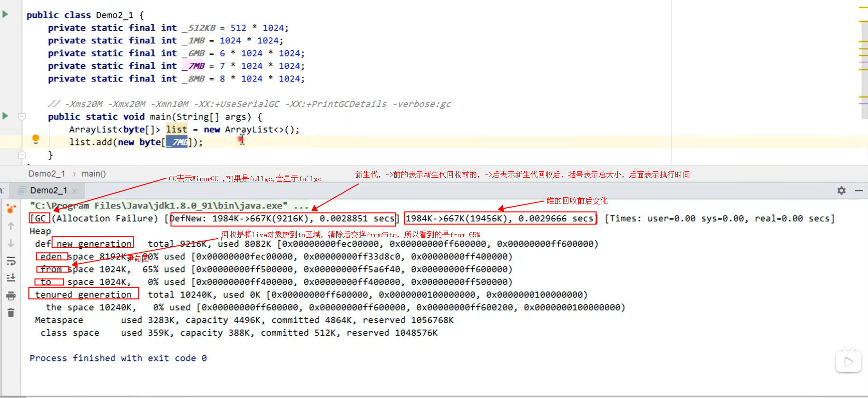Click 'total 10240K' in console output
The height and width of the screenshot is (398, 868).
click(180, 294)
